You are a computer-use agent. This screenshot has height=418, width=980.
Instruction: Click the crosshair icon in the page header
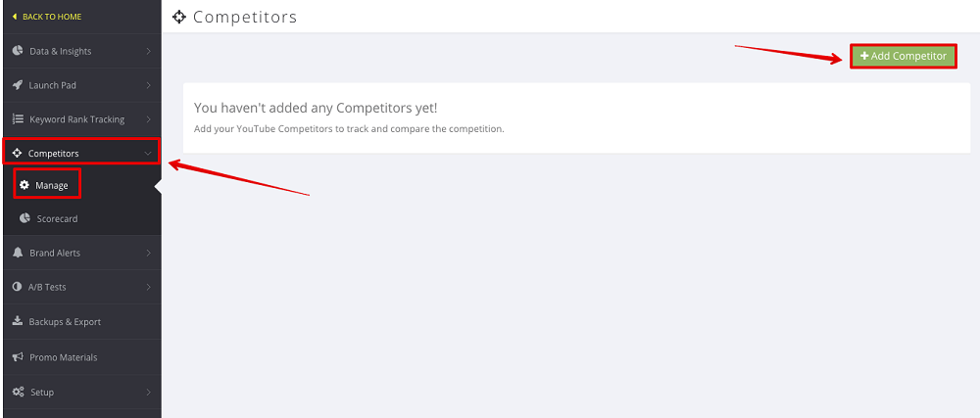pyautogui.click(x=178, y=17)
